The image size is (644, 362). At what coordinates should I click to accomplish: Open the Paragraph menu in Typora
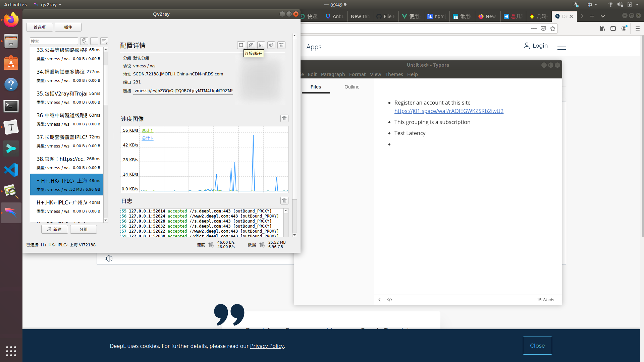[x=333, y=74]
